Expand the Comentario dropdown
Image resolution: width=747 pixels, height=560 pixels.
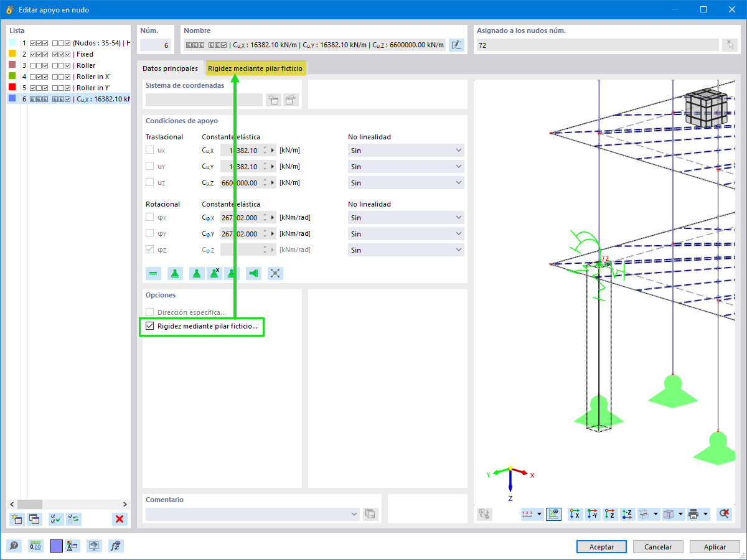354,514
